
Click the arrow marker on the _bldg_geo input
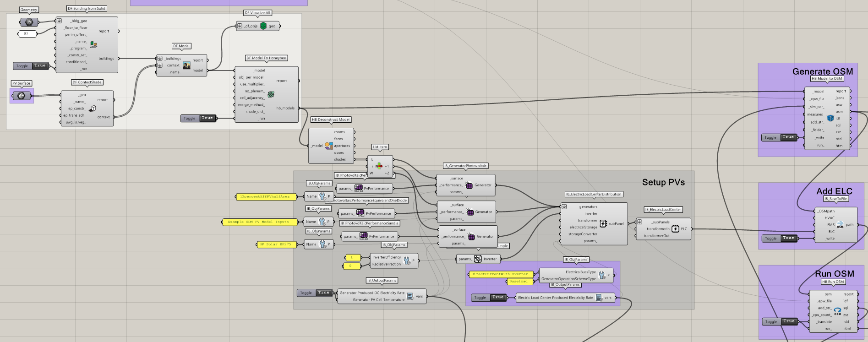point(59,21)
